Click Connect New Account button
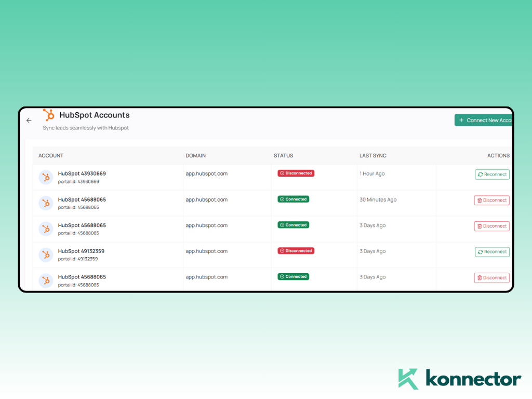The height and width of the screenshot is (399, 532). pos(483,120)
